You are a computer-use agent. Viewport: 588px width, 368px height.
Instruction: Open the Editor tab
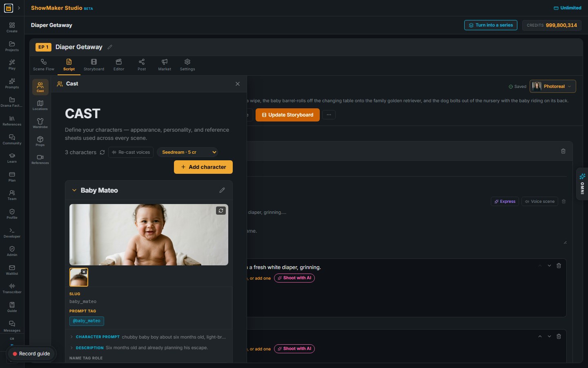(119, 65)
